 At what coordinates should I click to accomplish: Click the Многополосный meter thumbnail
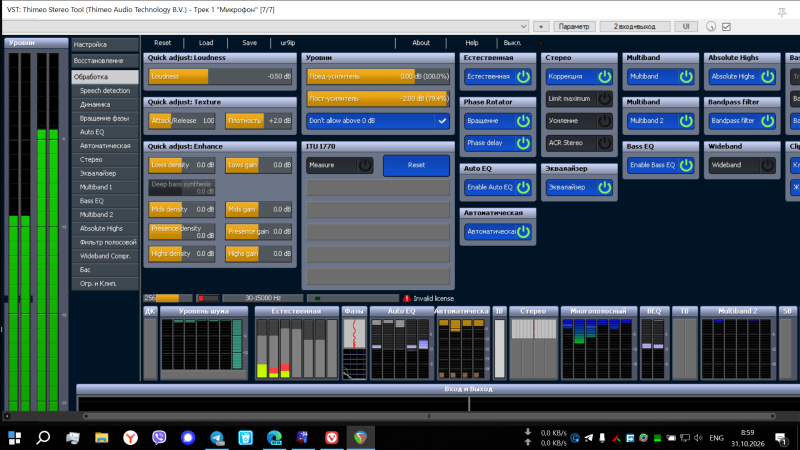click(598, 344)
